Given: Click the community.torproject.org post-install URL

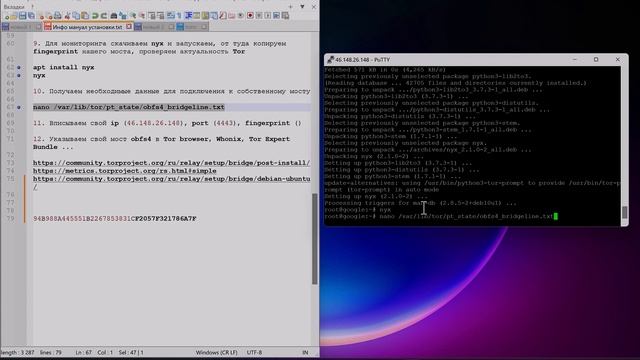Looking at the screenshot, I should [171, 163].
